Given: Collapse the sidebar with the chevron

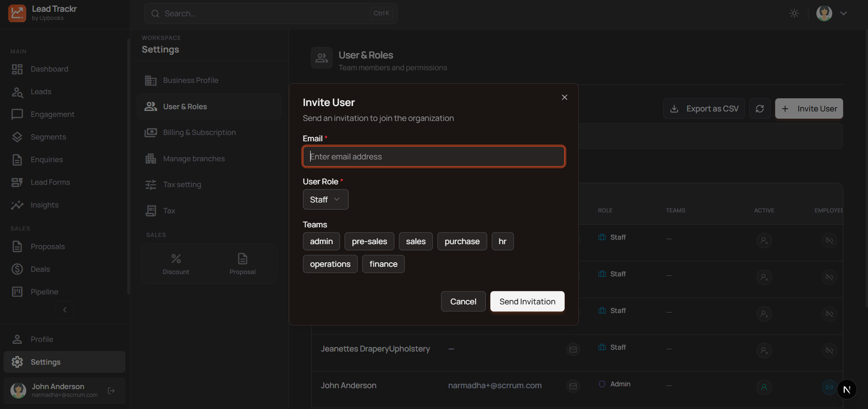Looking at the screenshot, I should point(64,310).
